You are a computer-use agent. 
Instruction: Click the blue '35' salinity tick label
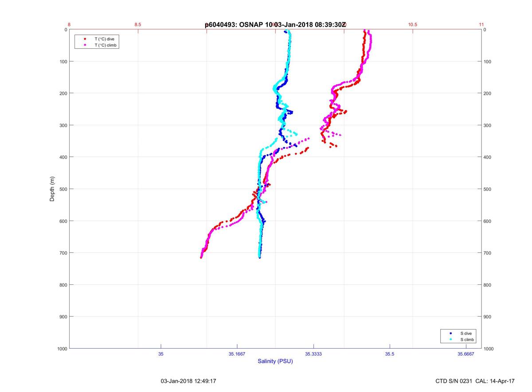click(161, 354)
